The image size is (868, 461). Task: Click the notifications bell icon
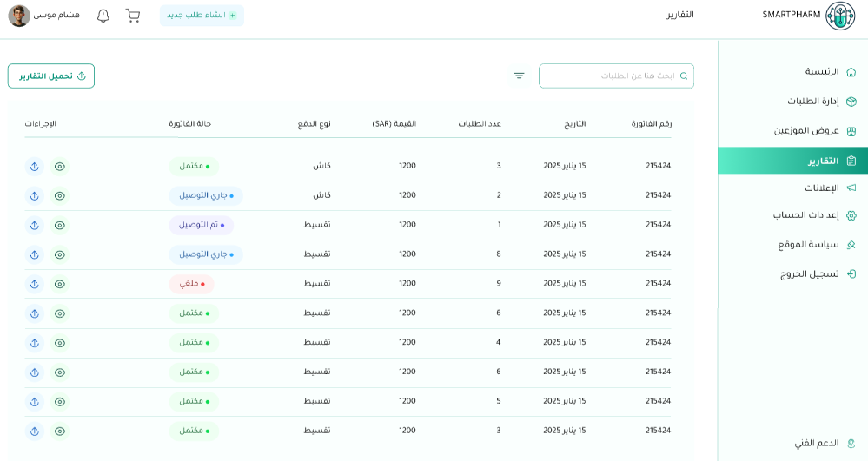click(x=103, y=16)
